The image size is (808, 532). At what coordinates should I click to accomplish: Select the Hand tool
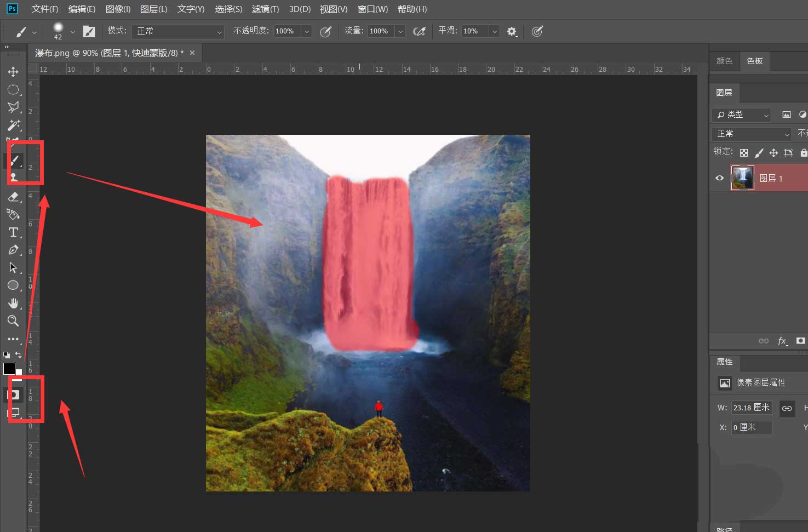pos(13,303)
